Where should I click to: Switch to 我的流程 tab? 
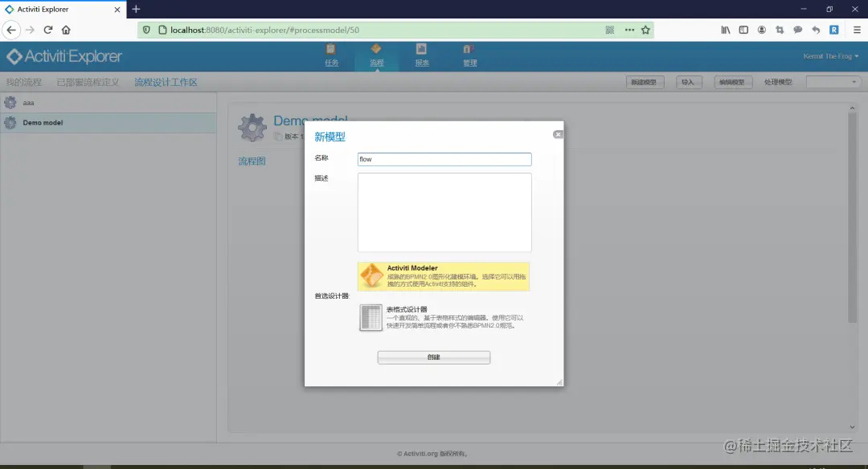24,82
